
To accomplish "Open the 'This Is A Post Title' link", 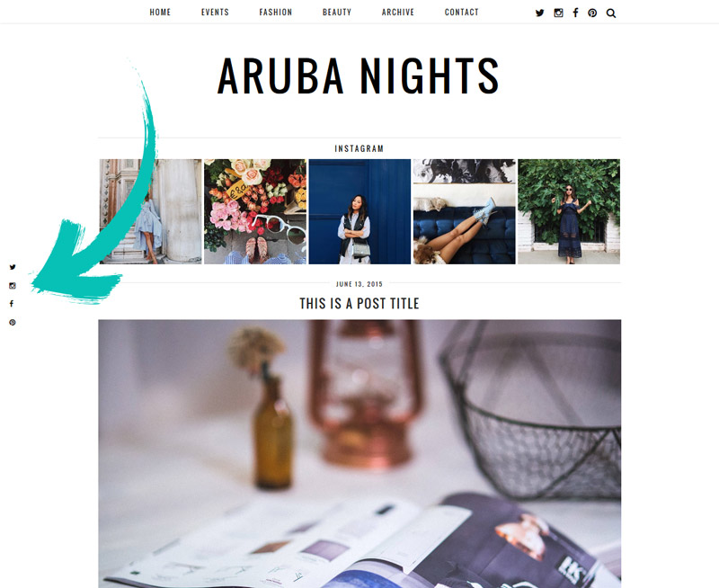I will tap(359, 304).
